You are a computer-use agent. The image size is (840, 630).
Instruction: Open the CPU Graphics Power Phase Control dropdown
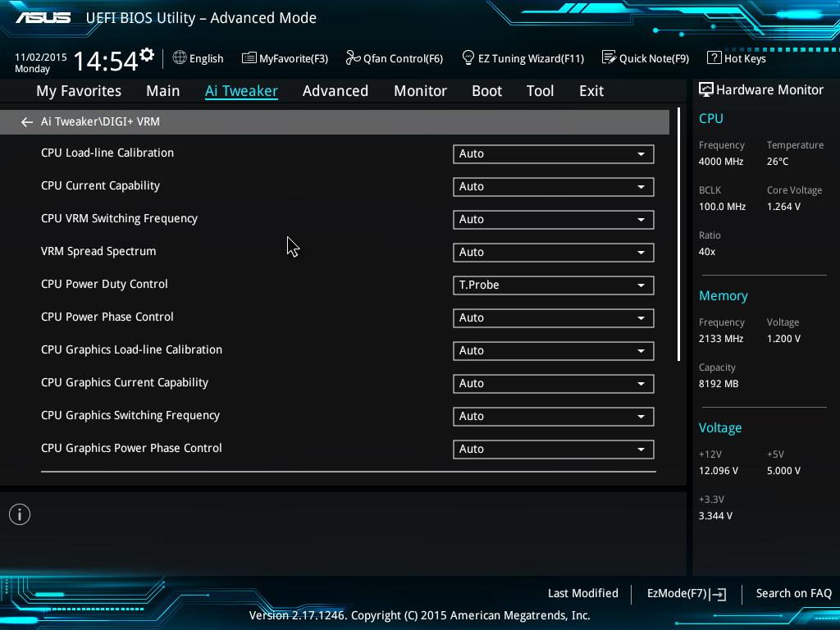coord(553,450)
